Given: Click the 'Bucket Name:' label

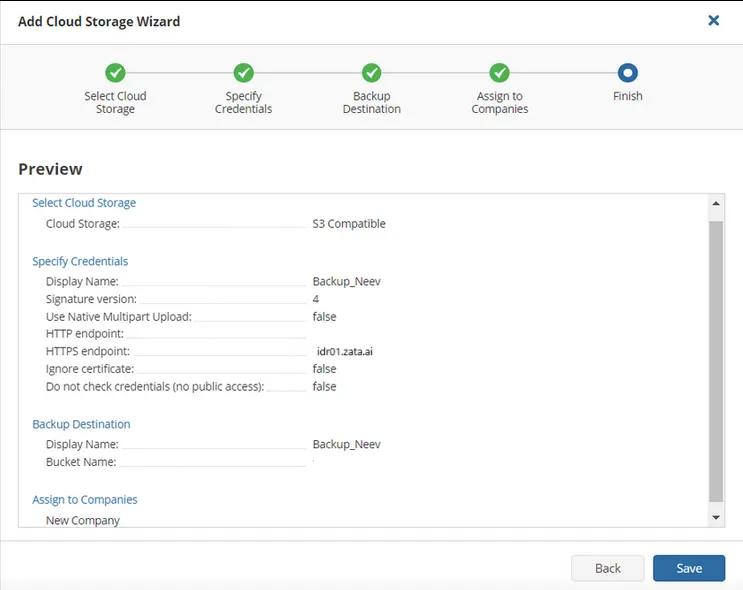Looking at the screenshot, I should point(81,462).
